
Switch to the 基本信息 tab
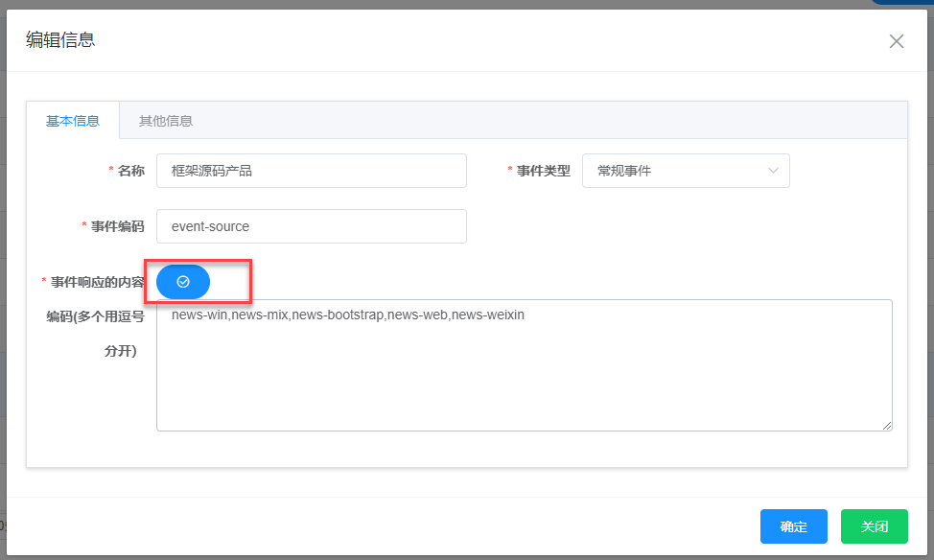(x=73, y=121)
